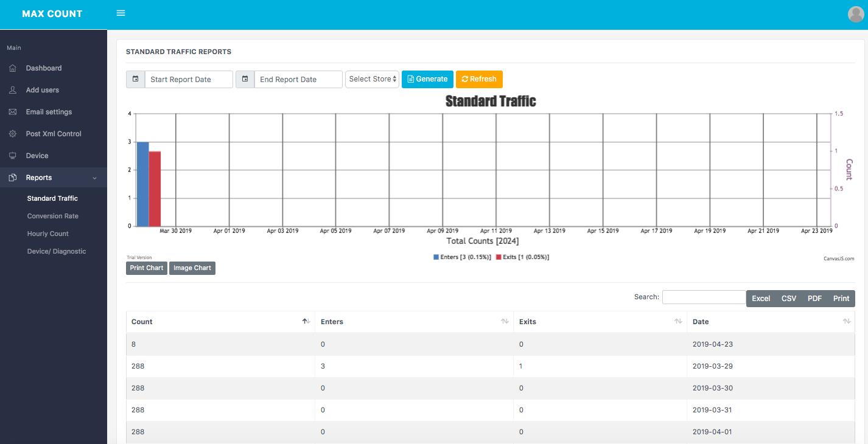Sort table by Count column arrows
868x444 pixels.
point(306,321)
